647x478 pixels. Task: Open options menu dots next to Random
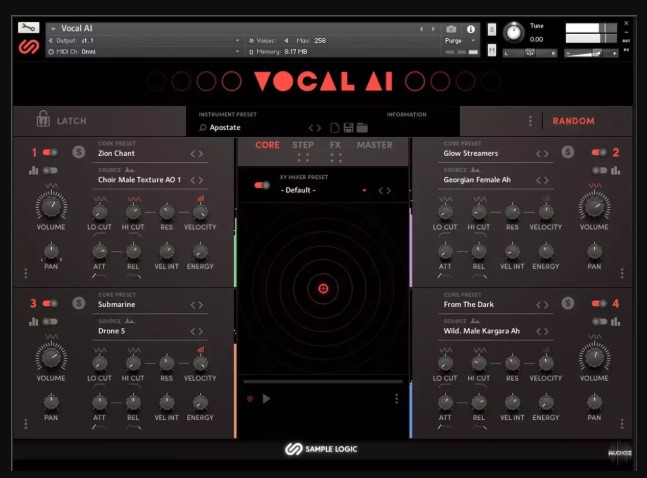click(x=530, y=121)
